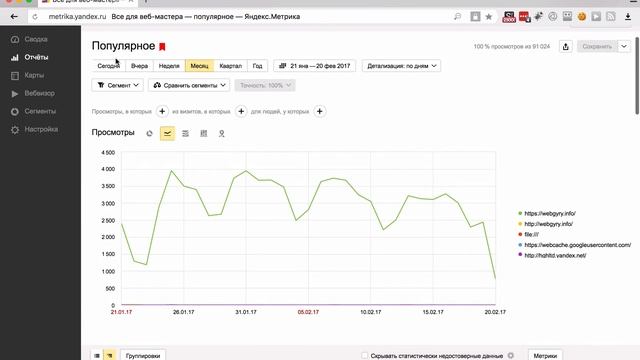Click the chart point at 31.01.17
This screenshot has height=360, width=640.
click(x=246, y=171)
